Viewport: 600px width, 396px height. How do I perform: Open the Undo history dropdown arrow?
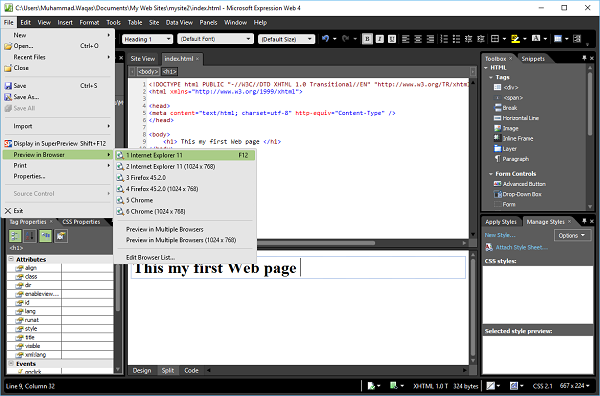coord(335,39)
